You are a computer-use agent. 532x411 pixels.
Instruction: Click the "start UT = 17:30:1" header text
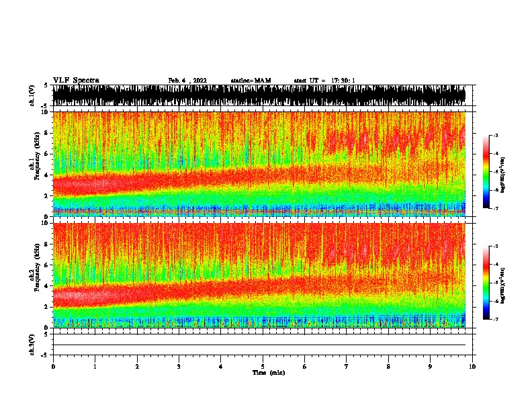pos(324,81)
